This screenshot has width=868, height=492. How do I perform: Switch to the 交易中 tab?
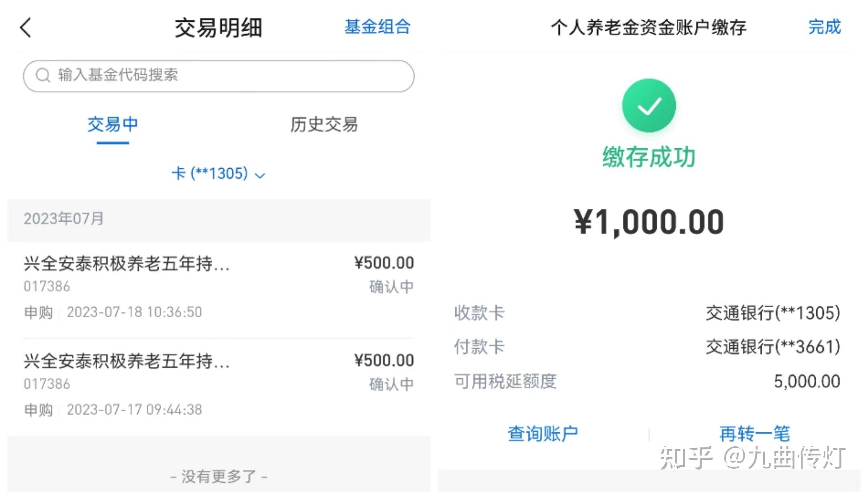point(113,125)
